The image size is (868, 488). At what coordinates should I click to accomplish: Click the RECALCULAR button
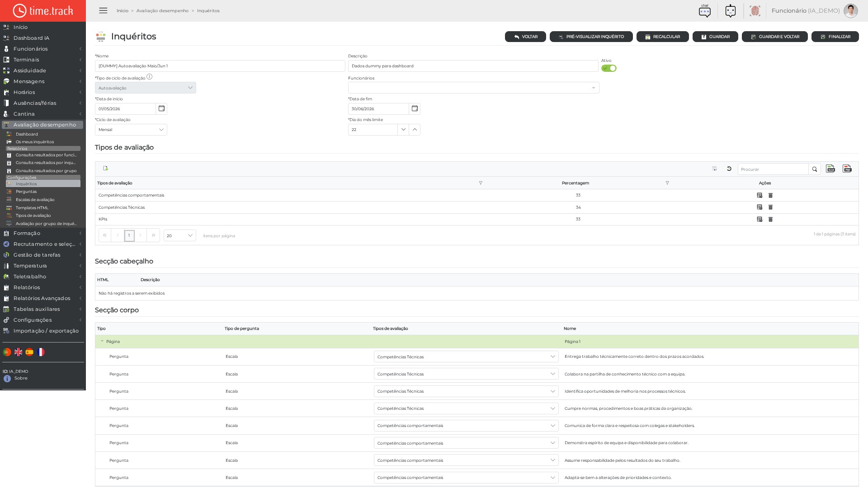[x=663, y=37]
